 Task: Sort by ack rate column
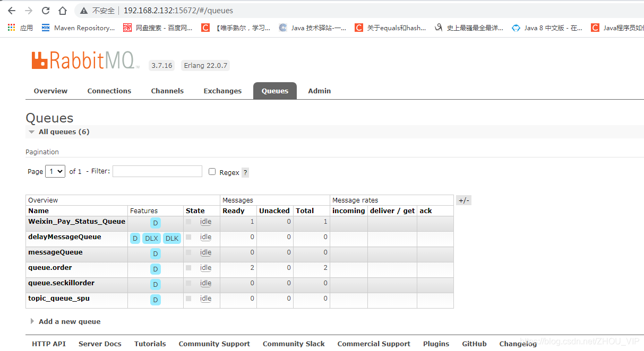[426, 210]
